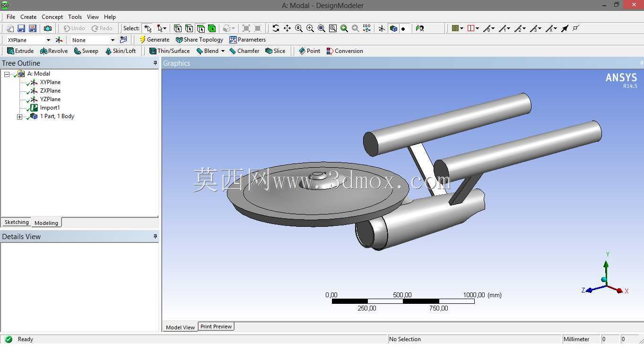
Task: Open the Concept menu
Action: pos(52,17)
